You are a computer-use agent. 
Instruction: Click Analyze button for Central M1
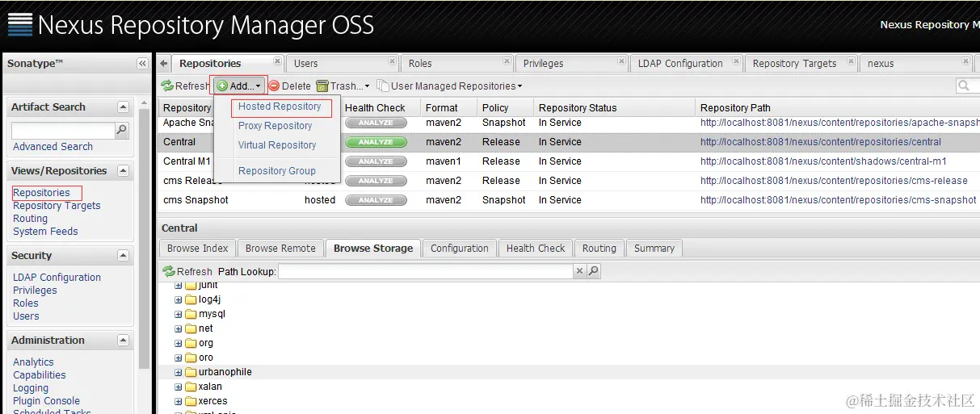[376, 161]
